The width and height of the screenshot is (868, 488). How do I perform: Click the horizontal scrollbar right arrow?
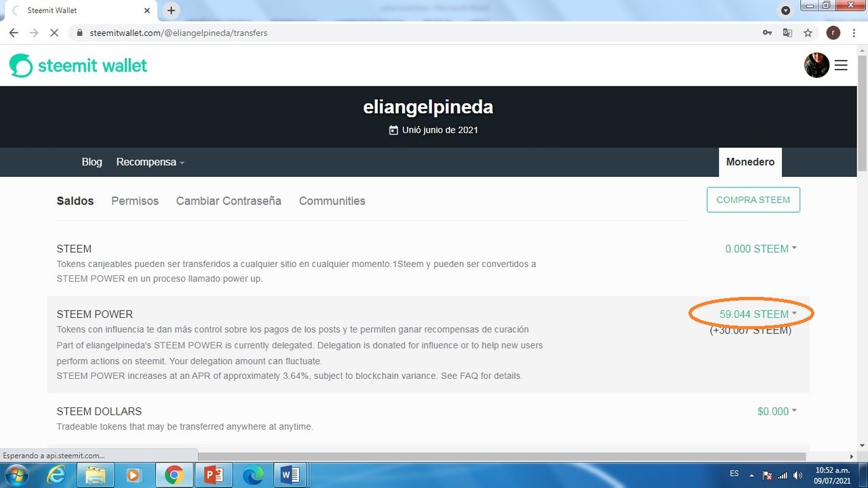coord(852,456)
